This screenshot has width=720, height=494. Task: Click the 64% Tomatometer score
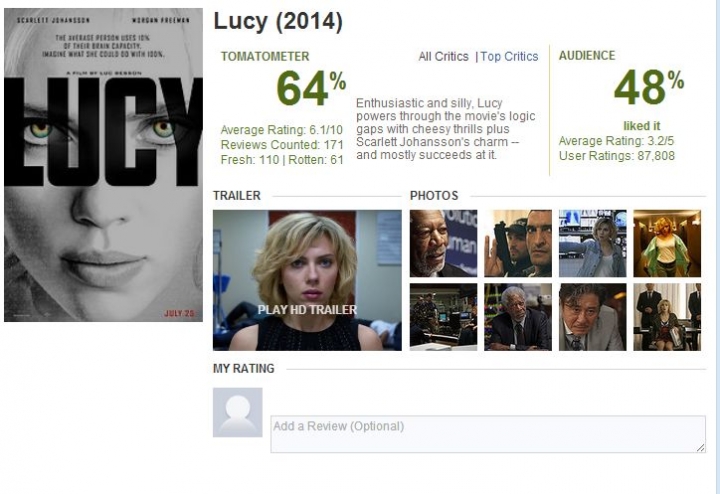311,88
